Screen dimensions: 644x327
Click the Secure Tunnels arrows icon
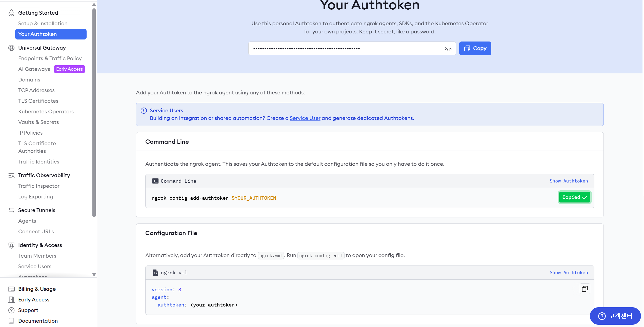11,210
